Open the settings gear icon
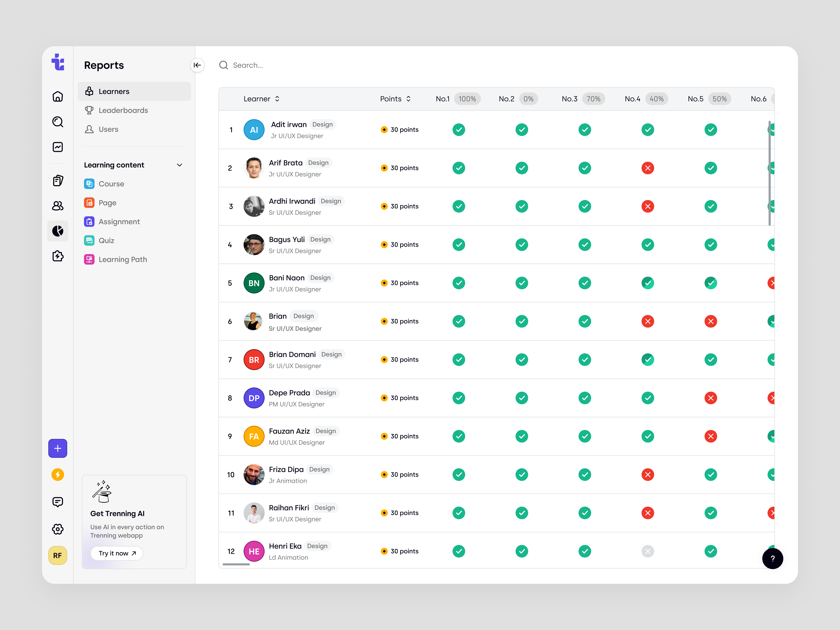This screenshot has width=840, height=630. pos(58,529)
